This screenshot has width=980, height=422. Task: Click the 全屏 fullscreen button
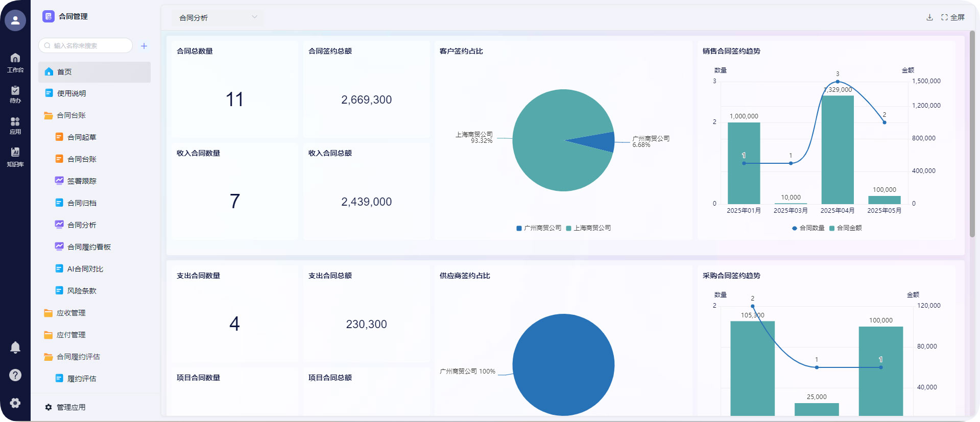(953, 17)
